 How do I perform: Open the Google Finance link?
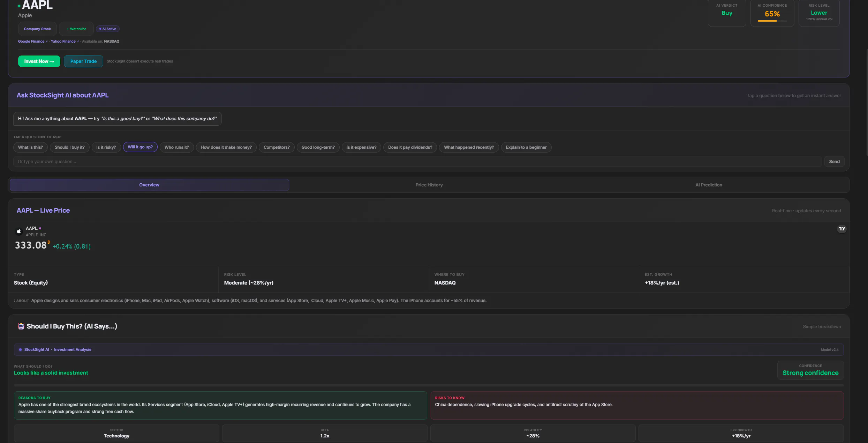33,42
